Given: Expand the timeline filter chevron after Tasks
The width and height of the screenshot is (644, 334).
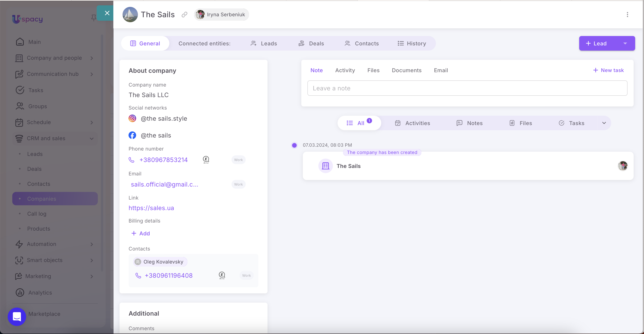Looking at the screenshot, I should point(604,123).
